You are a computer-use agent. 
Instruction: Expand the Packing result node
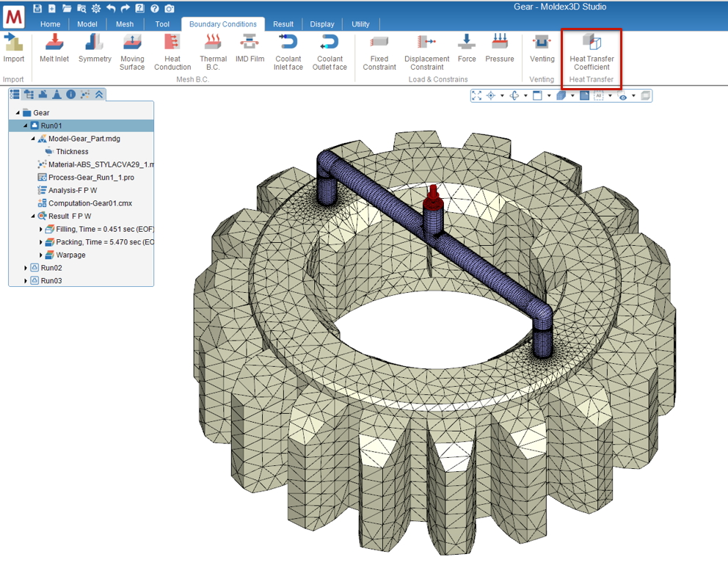pos(41,242)
